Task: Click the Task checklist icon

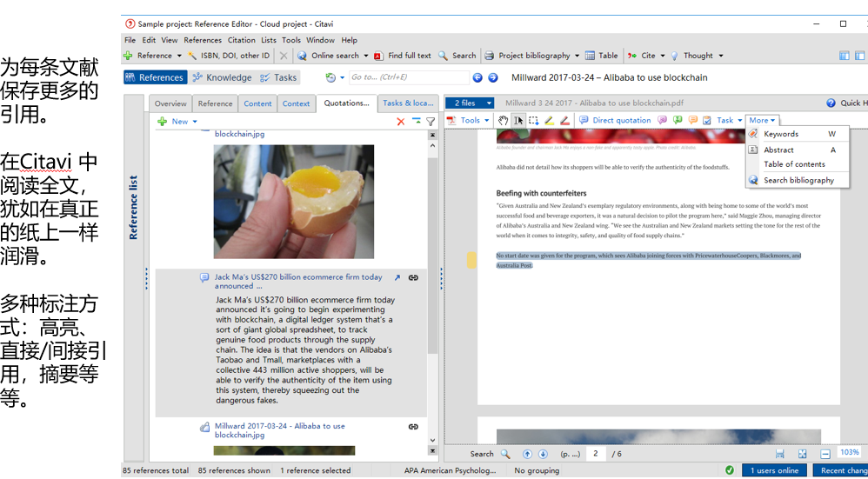Action: (707, 120)
